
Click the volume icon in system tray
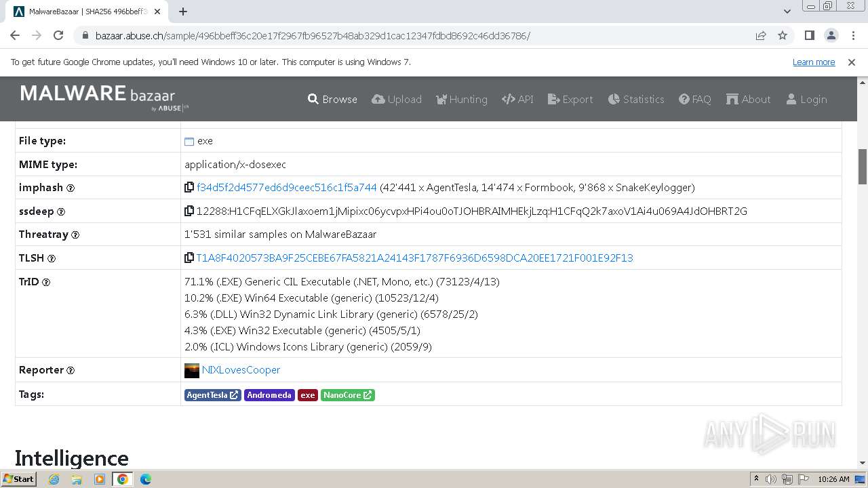[x=771, y=479]
